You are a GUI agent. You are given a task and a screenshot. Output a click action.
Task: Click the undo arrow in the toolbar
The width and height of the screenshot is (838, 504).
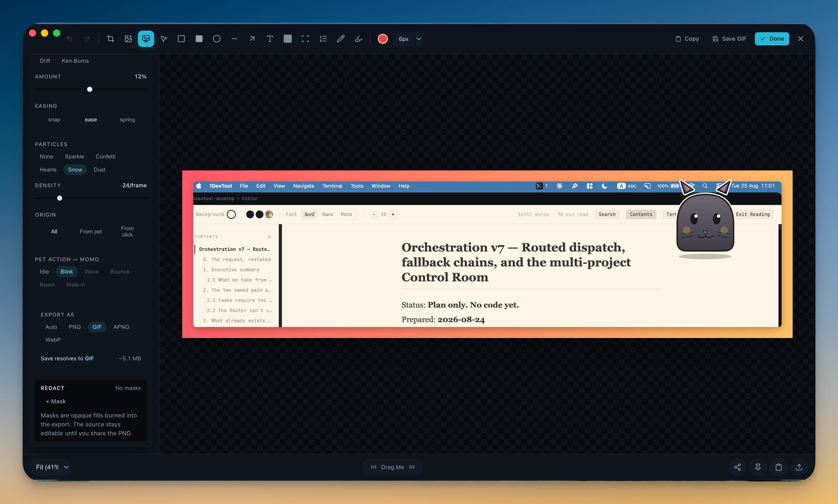(x=69, y=39)
